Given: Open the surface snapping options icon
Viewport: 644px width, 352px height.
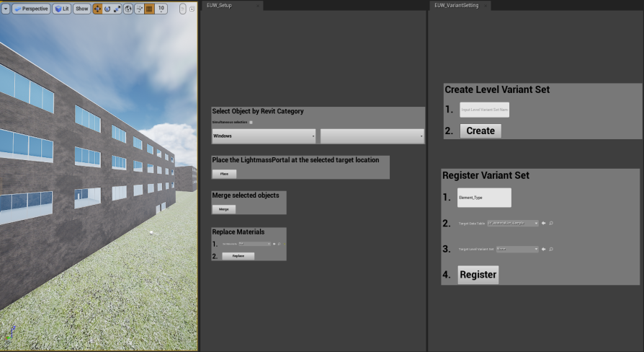Looking at the screenshot, I should [139, 9].
